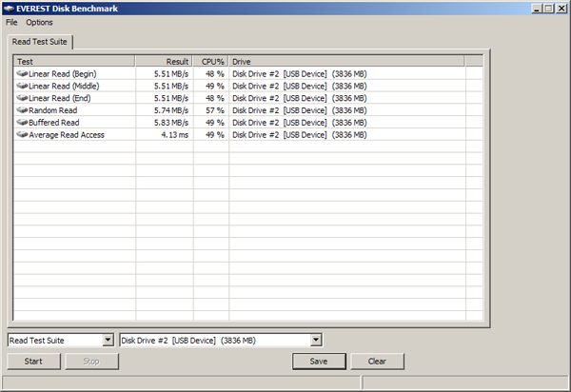
Task: Click the disk icon beside Random Read
Action: (x=22, y=110)
